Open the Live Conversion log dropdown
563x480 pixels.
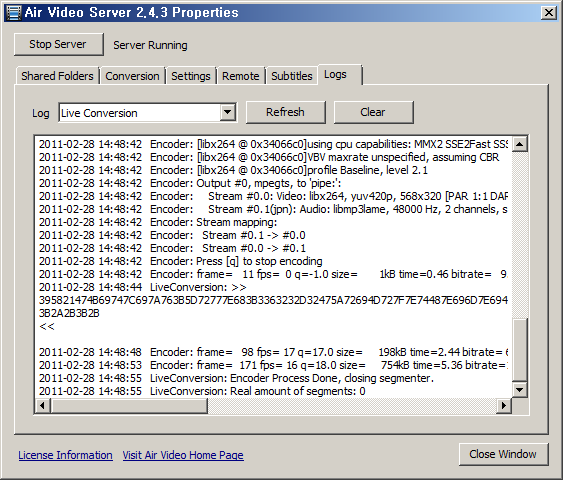148,113
